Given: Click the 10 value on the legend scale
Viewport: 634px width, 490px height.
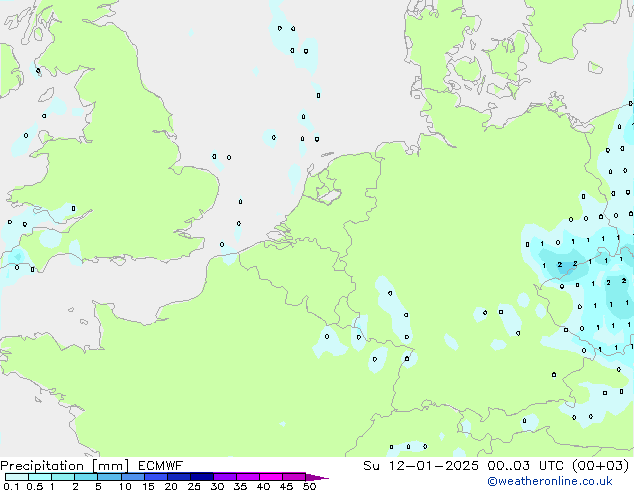Looking at the screenshot, I should tap(124, 486).
